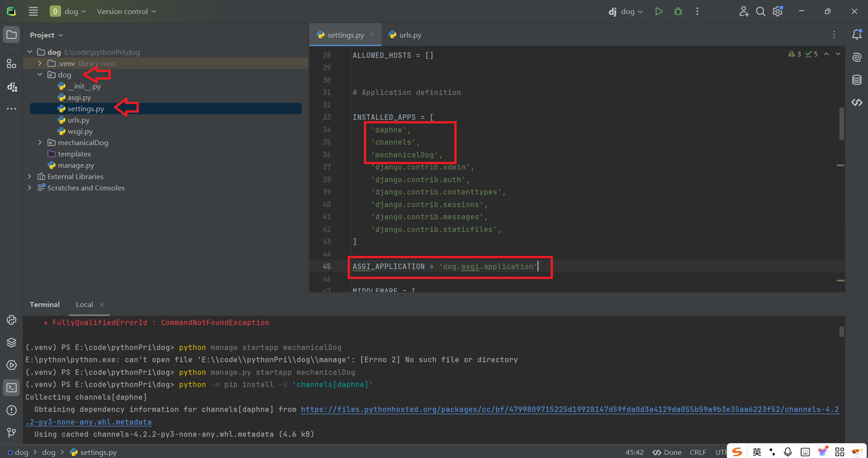Viewport: 868px width, 458px height.
Task: Open the main hamburger menu
Action: pos(33,11)
